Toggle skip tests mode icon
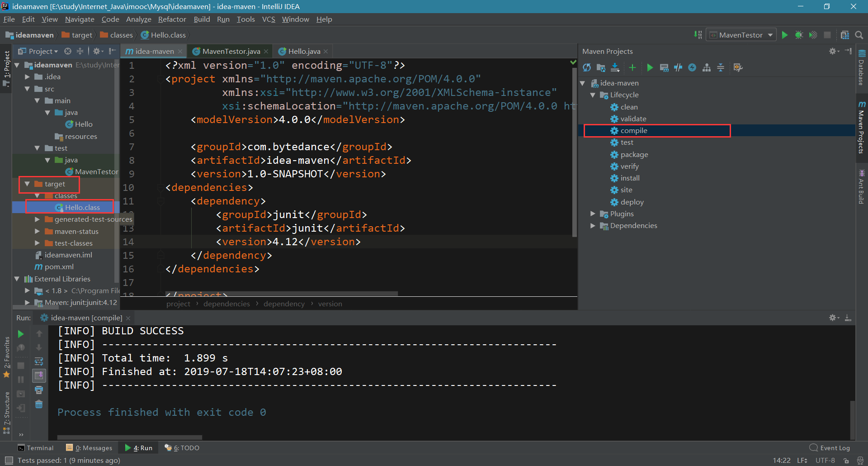Viewport: 868px width, 466px height. [x=678, y=68]
